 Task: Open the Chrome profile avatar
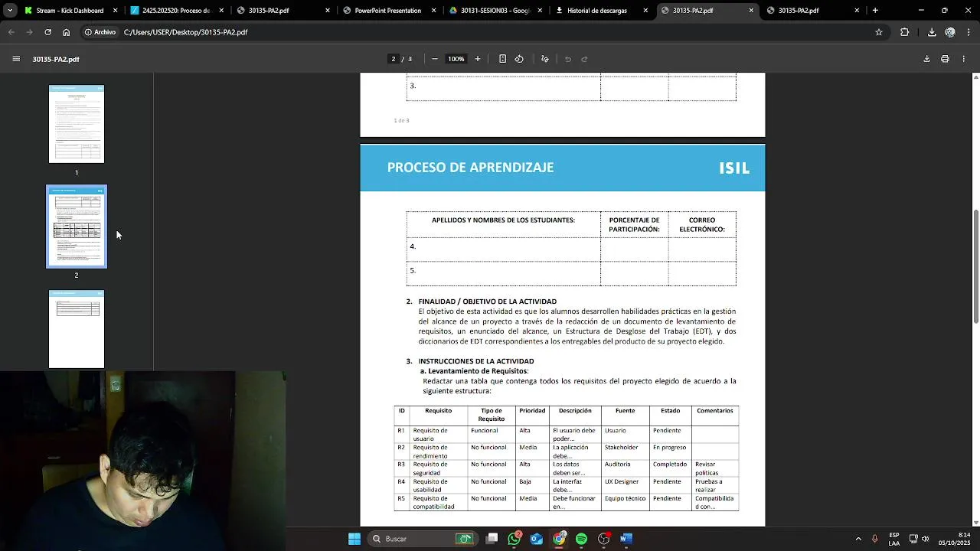(x=950, y=32)
